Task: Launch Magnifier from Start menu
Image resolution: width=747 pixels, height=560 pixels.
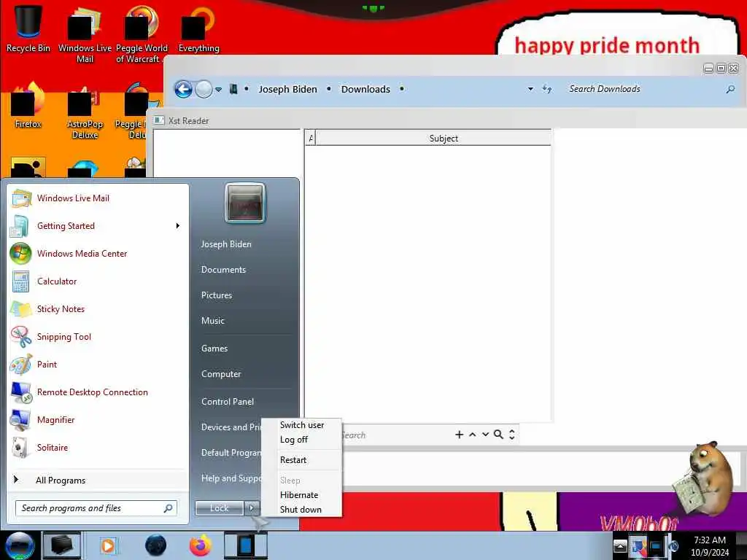Action: (98, 419)
